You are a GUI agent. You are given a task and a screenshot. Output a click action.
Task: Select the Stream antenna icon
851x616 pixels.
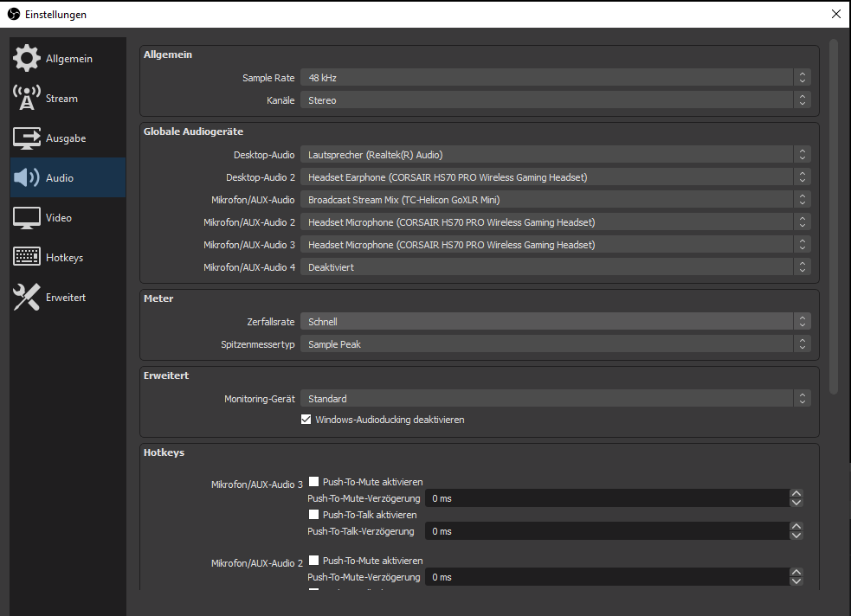[x=27, y=99]
